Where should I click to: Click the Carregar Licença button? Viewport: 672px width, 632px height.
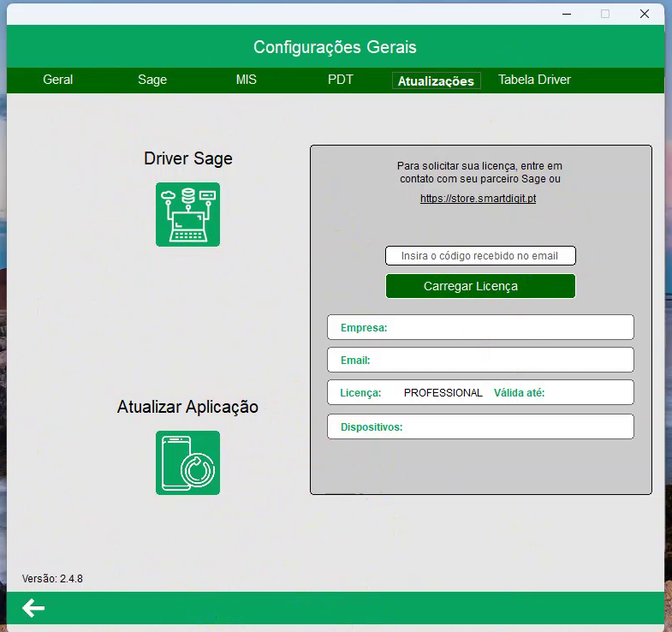click(x=480, y=286)
